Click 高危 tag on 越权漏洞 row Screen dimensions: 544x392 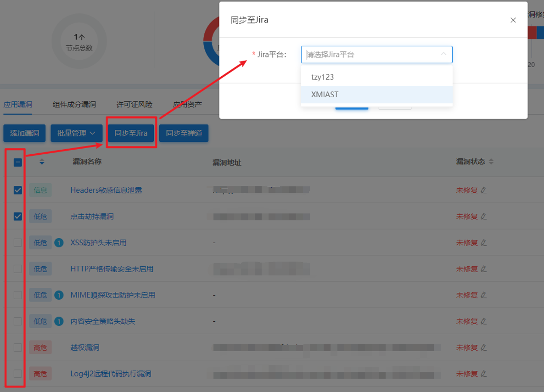tap(40, 347)
